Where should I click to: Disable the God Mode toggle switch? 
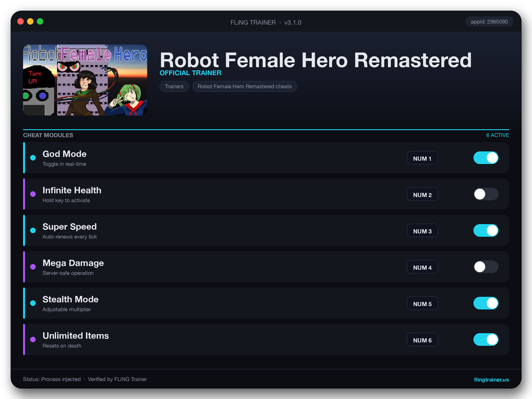pyautogui.click(x=486, y=158)
